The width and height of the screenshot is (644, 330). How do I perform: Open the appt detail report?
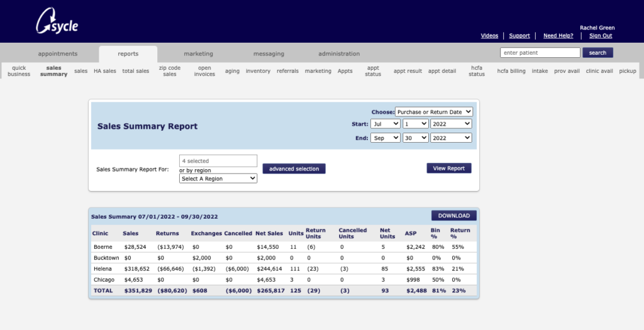pos(442,71)
